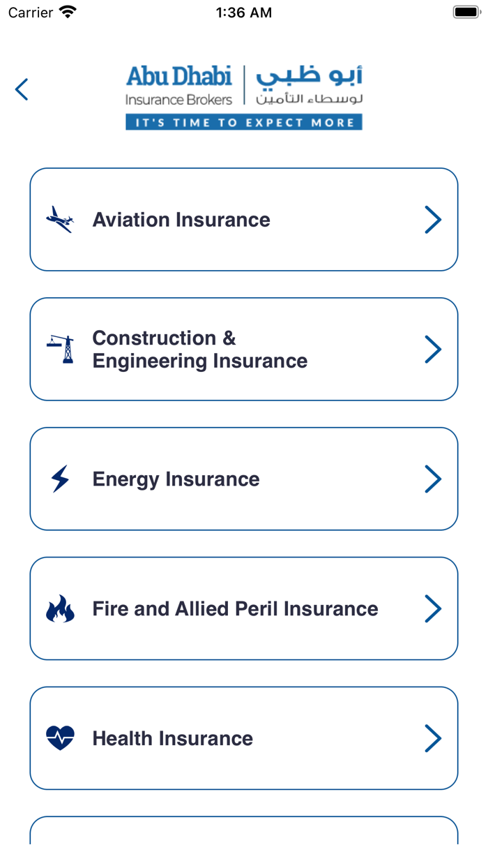Image resolution: width=488 pixels, height=868 pixels.
Task: Click the heartbeat icon for Health Insurance
Action: pos(60,738)
